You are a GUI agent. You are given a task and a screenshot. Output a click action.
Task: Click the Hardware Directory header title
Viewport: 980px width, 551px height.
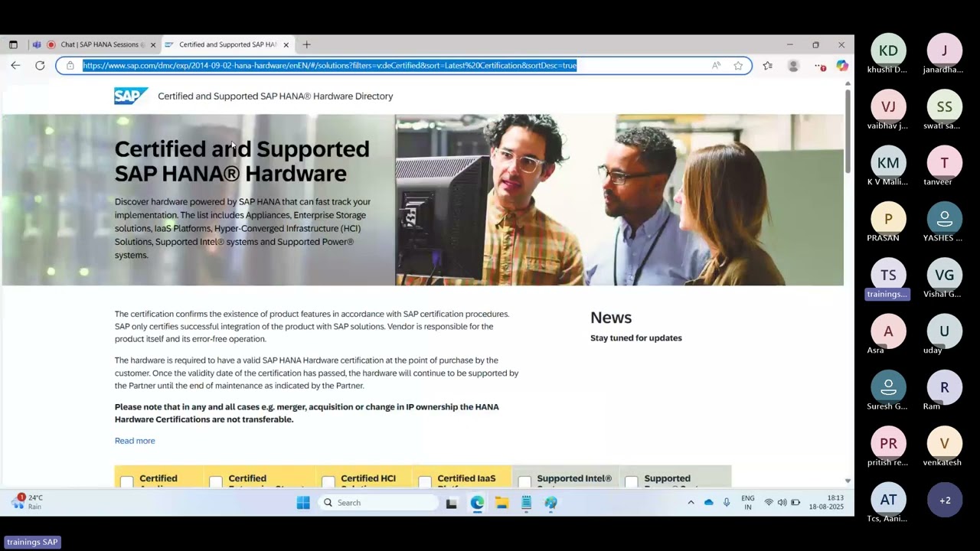276,96
